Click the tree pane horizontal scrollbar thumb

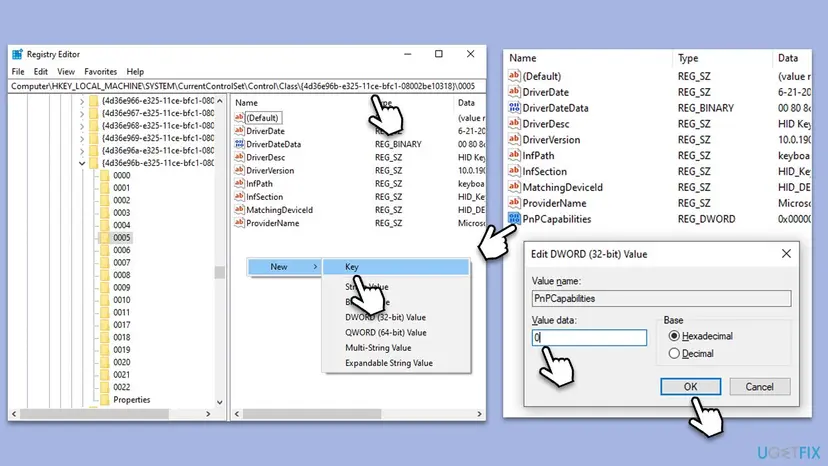pos(94,414)
